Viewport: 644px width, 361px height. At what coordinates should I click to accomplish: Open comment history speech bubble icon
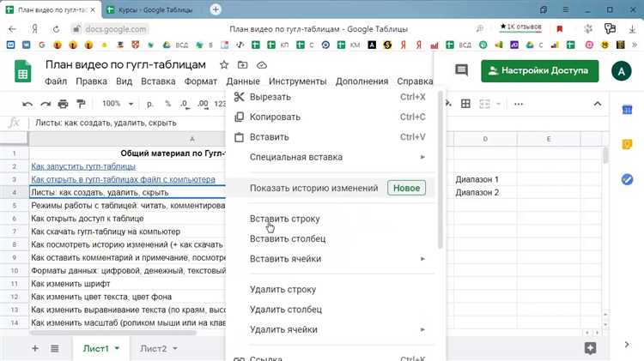pos(461,70)
